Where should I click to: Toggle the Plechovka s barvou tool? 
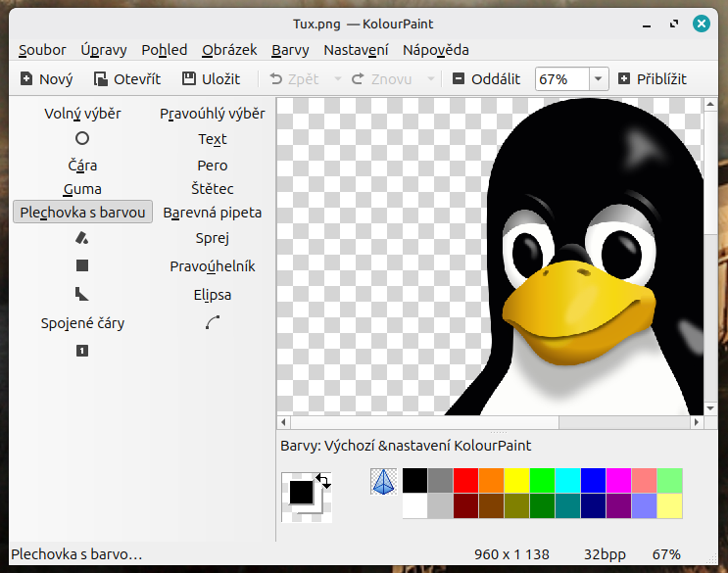[x=83, y=213]
